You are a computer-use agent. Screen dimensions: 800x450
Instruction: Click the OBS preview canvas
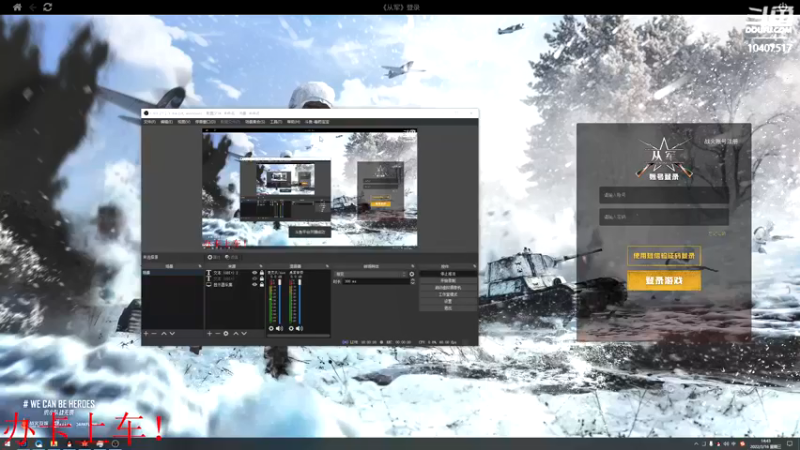310,188
